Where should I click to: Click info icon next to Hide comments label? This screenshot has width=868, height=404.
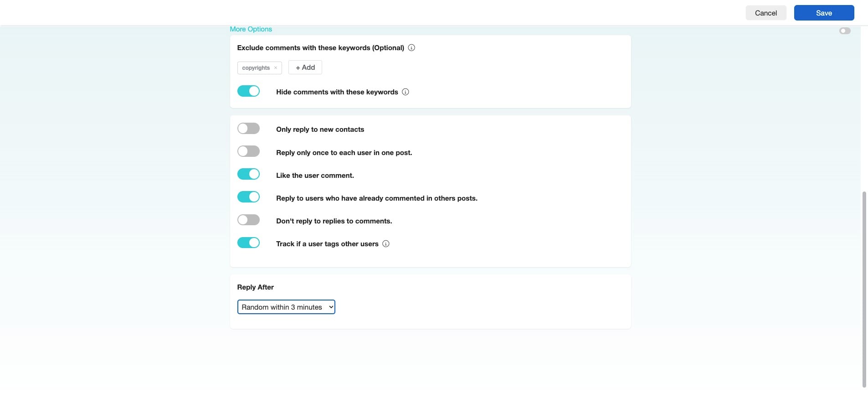[x=406, y=92]
